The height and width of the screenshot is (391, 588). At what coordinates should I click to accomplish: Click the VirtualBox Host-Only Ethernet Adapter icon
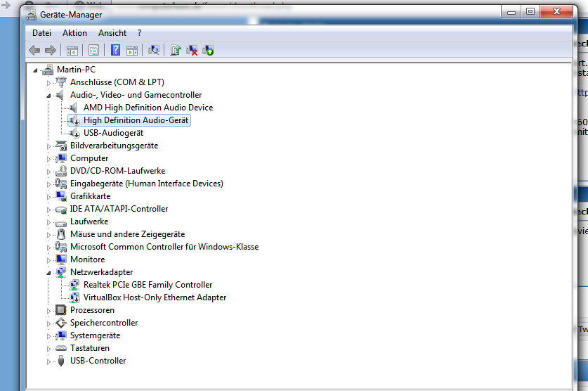click(74, 297)
